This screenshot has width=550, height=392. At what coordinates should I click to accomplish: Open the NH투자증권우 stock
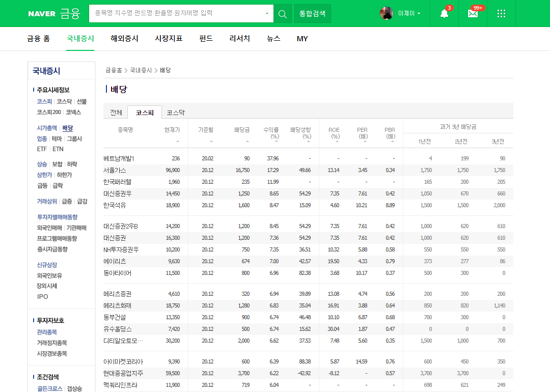point(121,249)
